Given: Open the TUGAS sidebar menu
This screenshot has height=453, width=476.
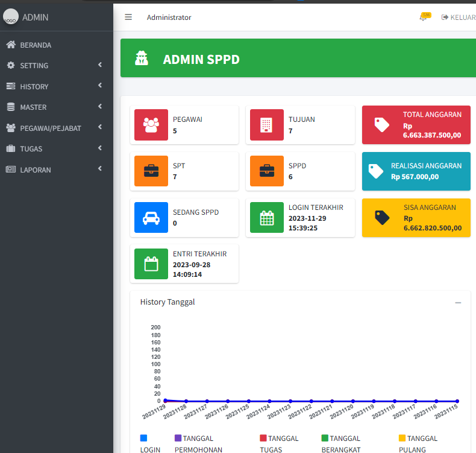Looking at the screenshot, I should pyautogui.click(x=57, y=148).
